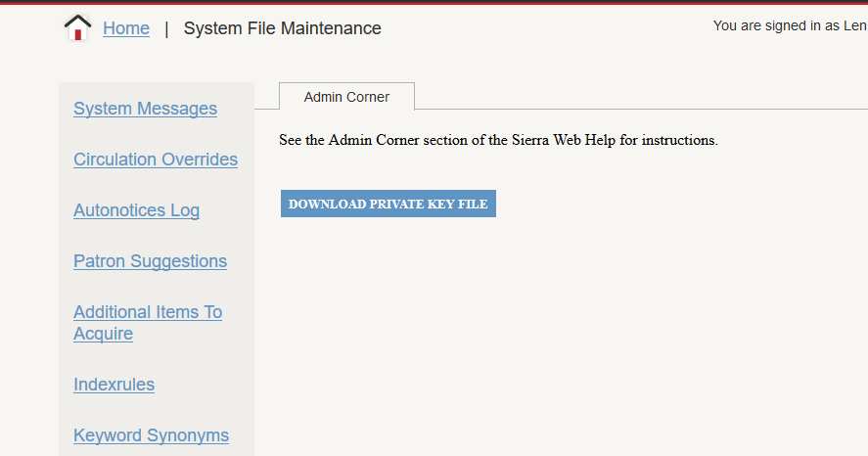Open System Messages in the sidebar
This screenshot has width=868, height=456.
click(145, 109)
